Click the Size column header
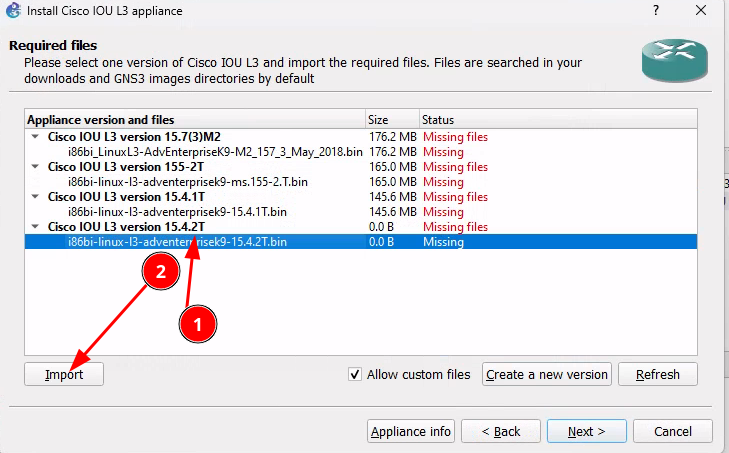729x453 pixels. point(390,119)
